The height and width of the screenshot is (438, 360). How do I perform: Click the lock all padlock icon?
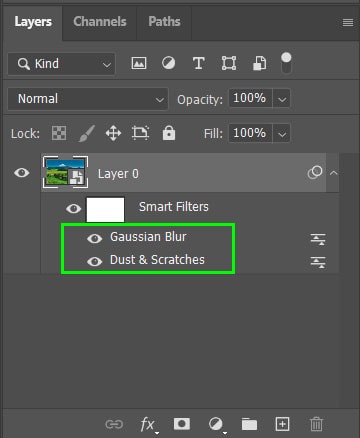point(169,133)
